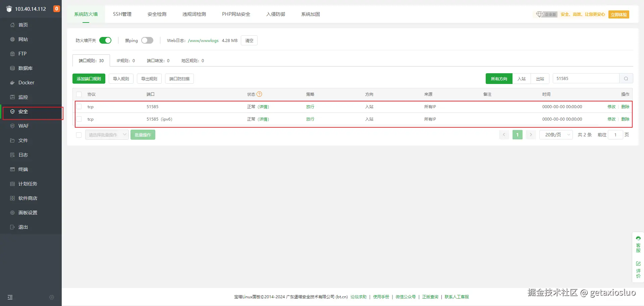Open the /www/wwwlogs path link
The height and width of the screenshot is (306, 644).
coord(203,41)
